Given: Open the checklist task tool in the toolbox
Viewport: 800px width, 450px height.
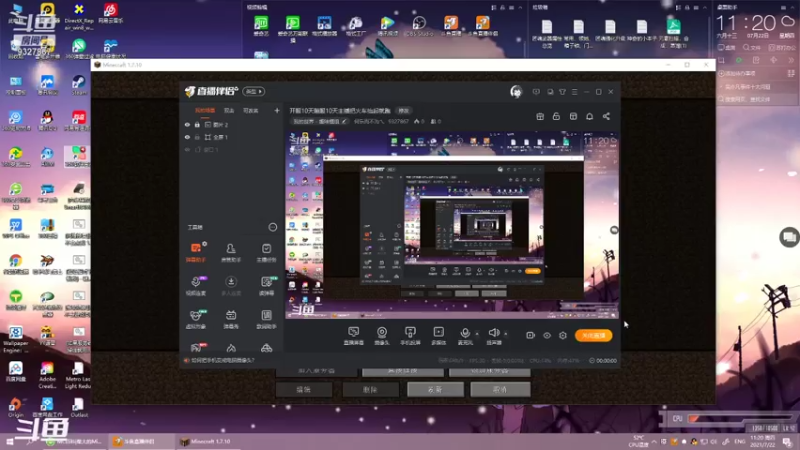Looking at the screenshot, I should pyautogui.click(x=266, y=252).
